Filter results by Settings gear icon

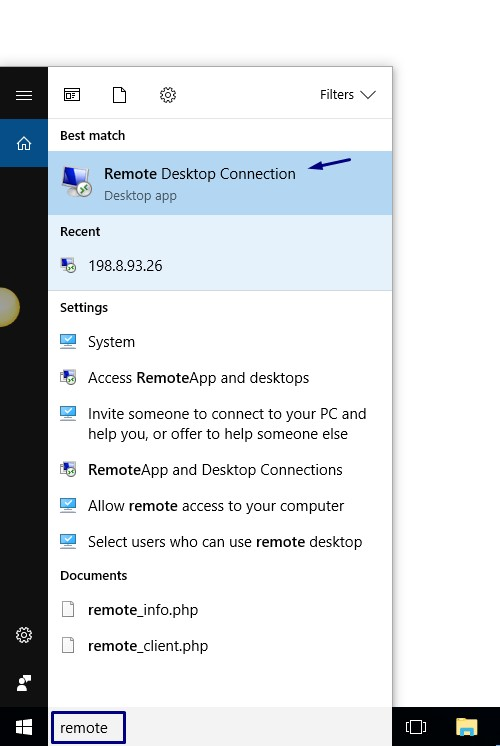coord(167,95)
